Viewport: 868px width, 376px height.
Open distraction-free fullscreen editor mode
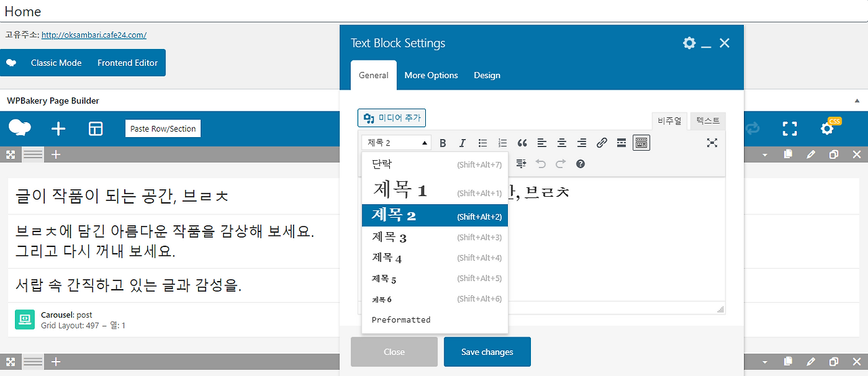click(x=712, y=143)
